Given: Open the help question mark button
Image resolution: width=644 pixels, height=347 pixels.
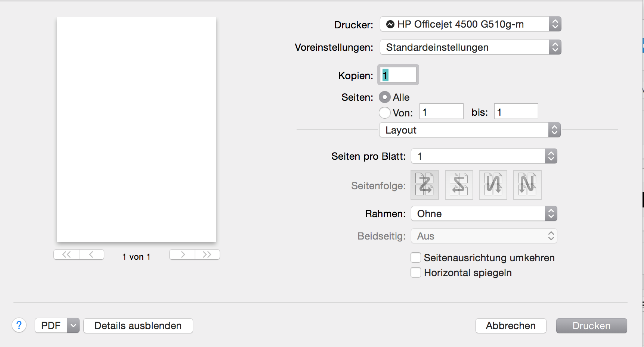Looking at the screenshot, I should tap(19, 325).
